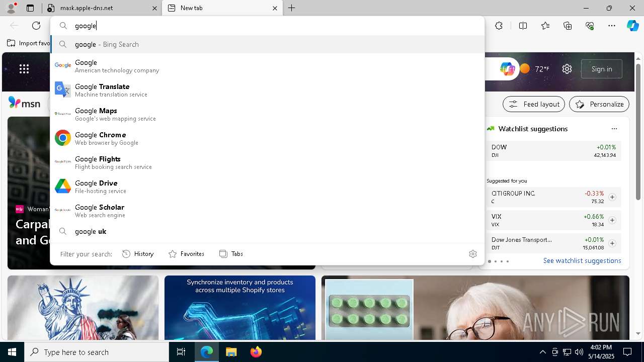Select the google uk search suggestion
Viewport: 644px width, 362px height.
[x=267, y=231]
